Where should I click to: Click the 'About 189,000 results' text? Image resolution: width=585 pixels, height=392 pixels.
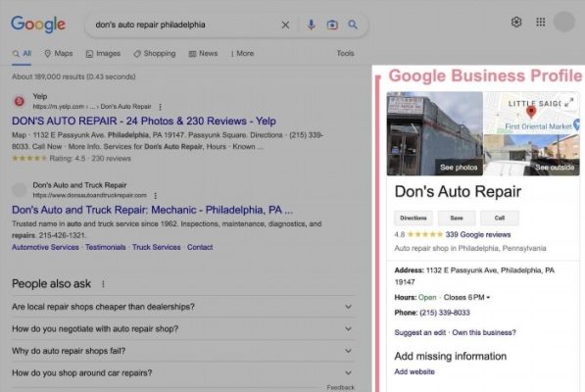[73, 76]
